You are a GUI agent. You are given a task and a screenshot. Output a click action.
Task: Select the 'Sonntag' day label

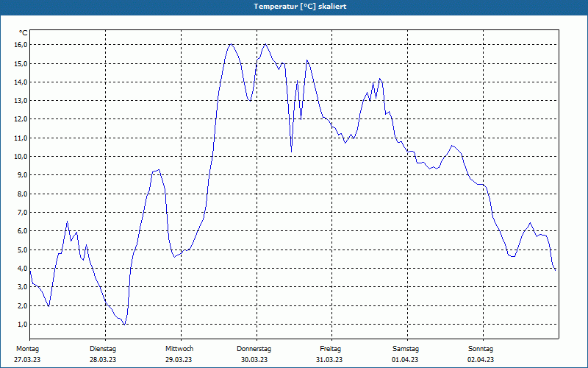[481, 349]
